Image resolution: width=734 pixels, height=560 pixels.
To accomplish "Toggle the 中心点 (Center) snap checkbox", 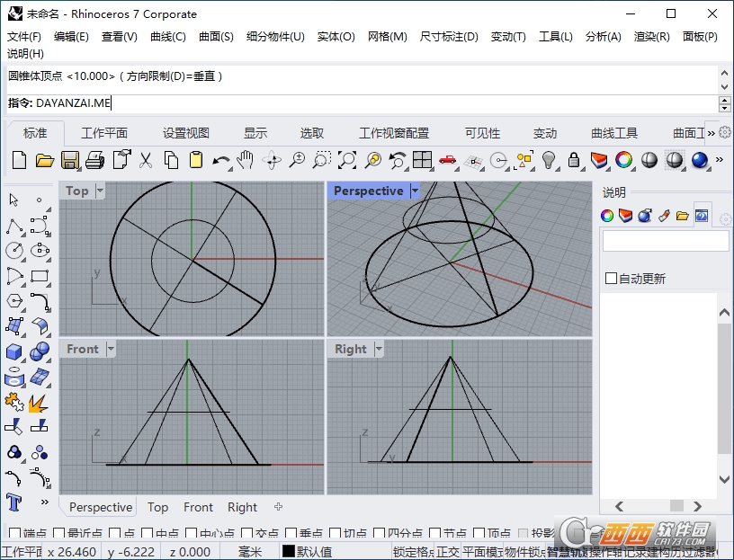I will pos(191,533).
